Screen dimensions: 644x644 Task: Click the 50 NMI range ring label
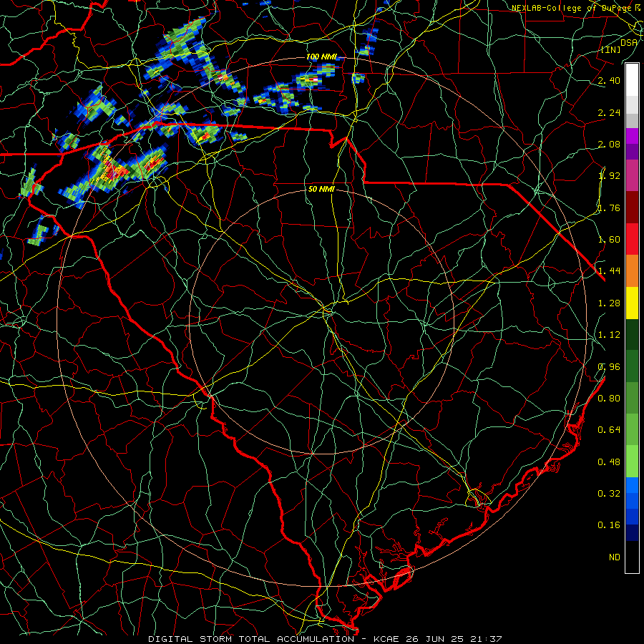[321, 190]
